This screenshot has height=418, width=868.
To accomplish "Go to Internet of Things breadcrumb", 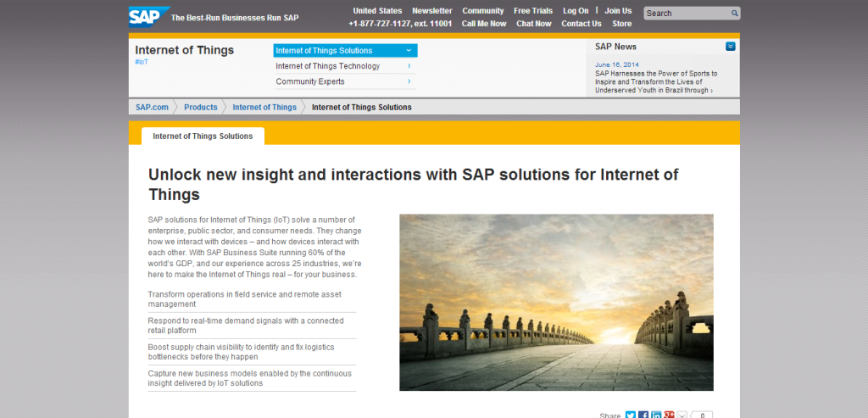I will tap(264, 108).
